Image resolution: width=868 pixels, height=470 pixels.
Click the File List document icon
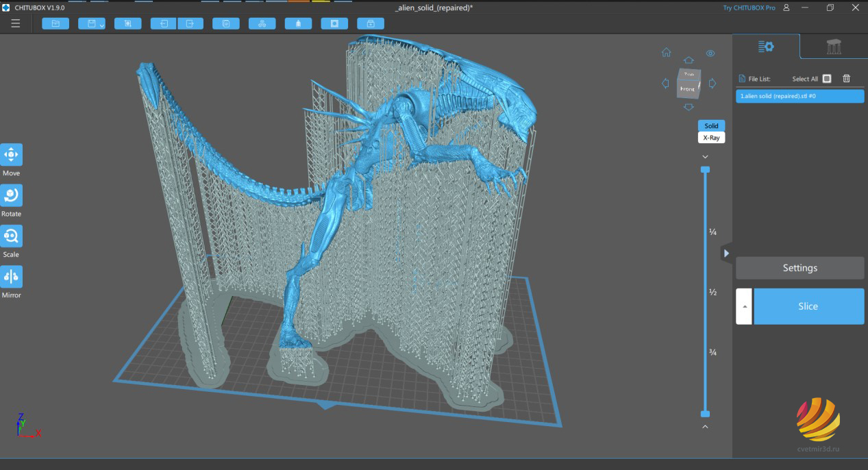pos(741,79)
